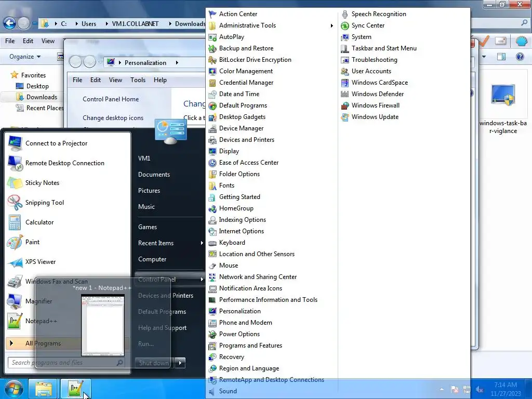532x399 pixels.
Task: Click Network and Sharing Center icon
Action: [212, 277]
